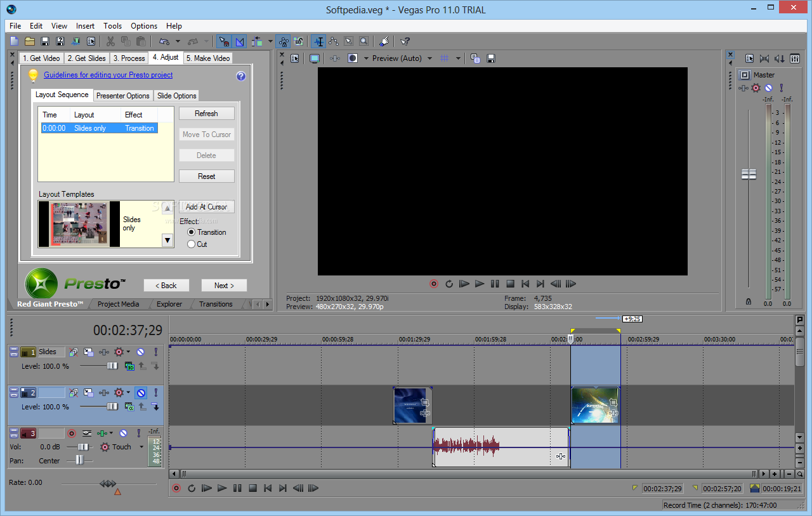Click the Refresh button

[x=206, y=114]
